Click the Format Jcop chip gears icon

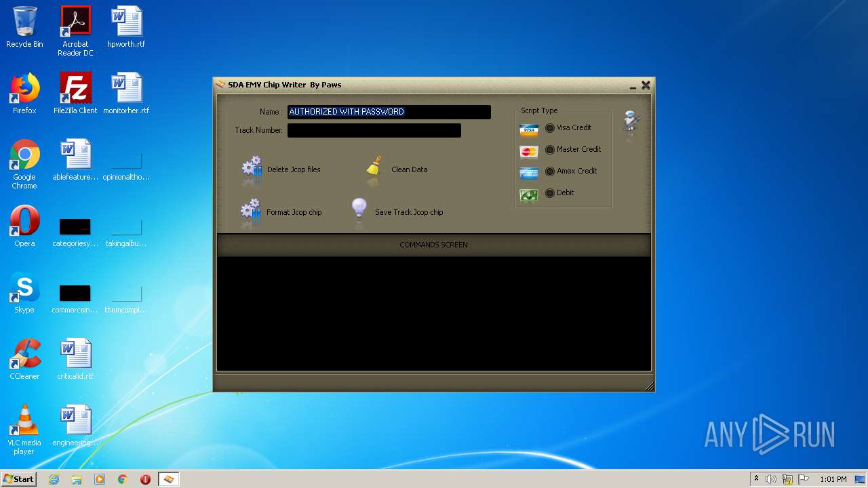tap(251, 212)
